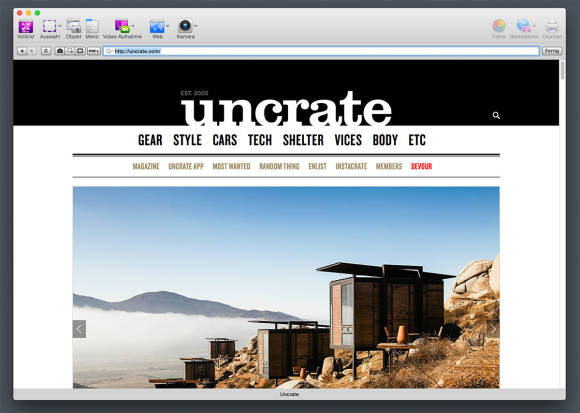Click the MEMBERS link
The height and width of the screenshot is (413, 580).
tap(389, 166)
